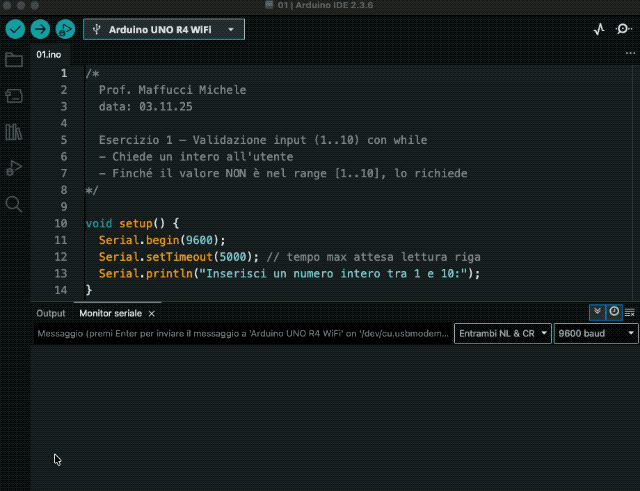640x491 pixels.
Task: Expand the 9600 baud rate dropdown
Action: click(596, 334)
